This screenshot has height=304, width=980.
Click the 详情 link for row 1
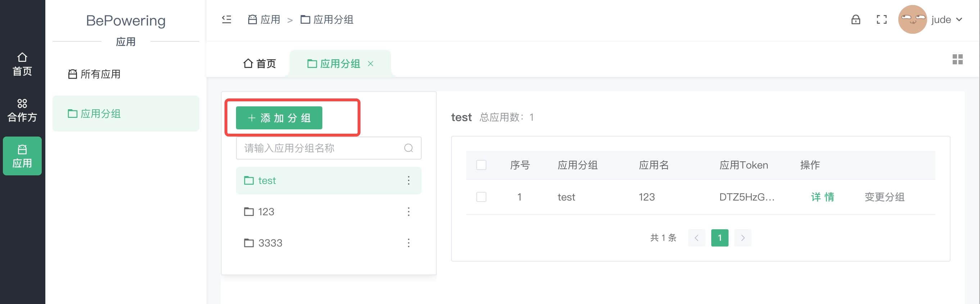[x=822, y=197]
